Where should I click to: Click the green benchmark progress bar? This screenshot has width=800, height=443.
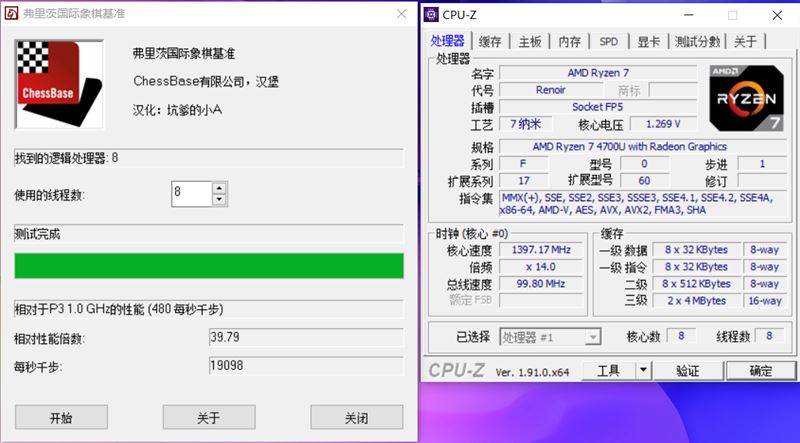coord(209,265)
